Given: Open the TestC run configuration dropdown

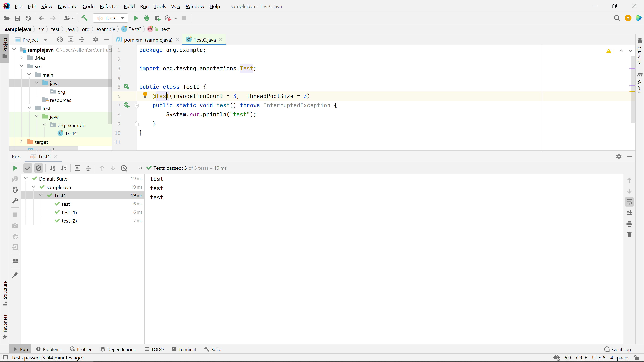Looking at the screenshot, I should (x=111, y=18).
